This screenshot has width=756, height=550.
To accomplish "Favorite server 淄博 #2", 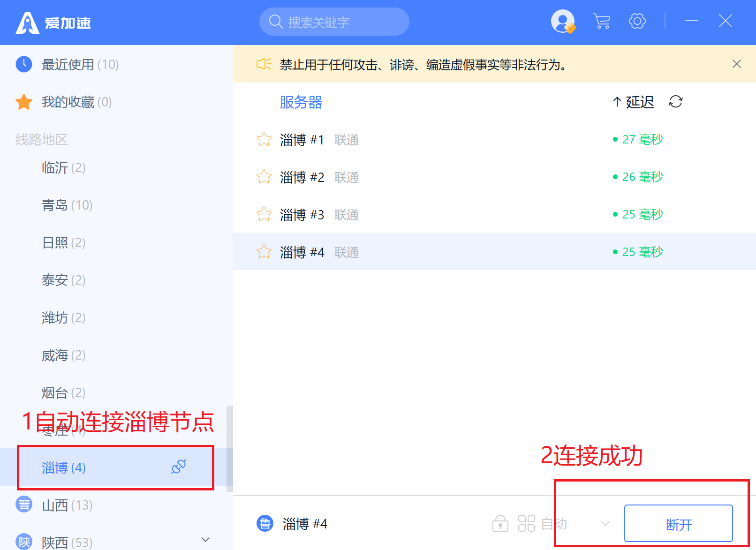I will [264, 177].
